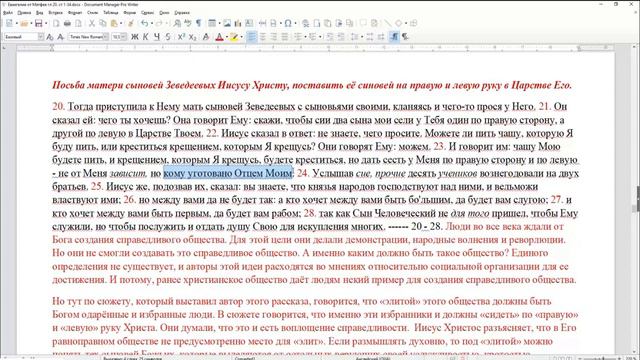Apply the red font color
Viewport: 640px width, 360px height.
coord(219,37)
